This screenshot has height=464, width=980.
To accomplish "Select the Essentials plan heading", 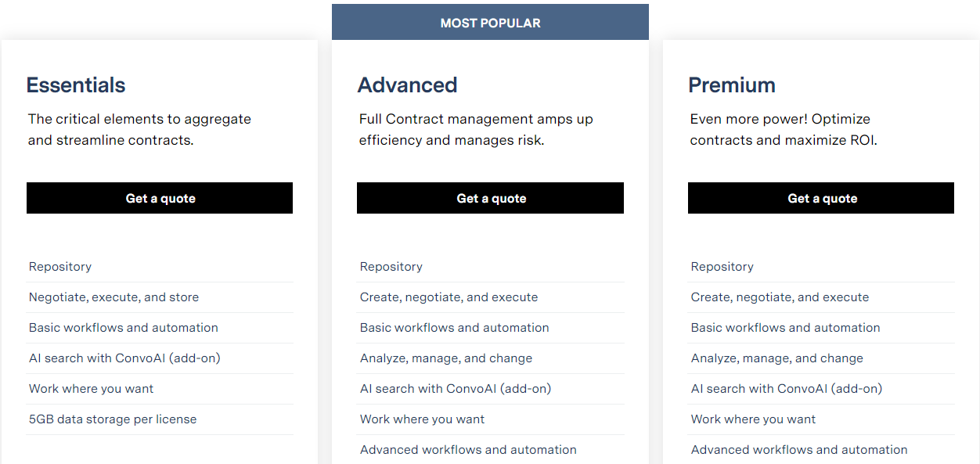I will [x=76, y=85].
